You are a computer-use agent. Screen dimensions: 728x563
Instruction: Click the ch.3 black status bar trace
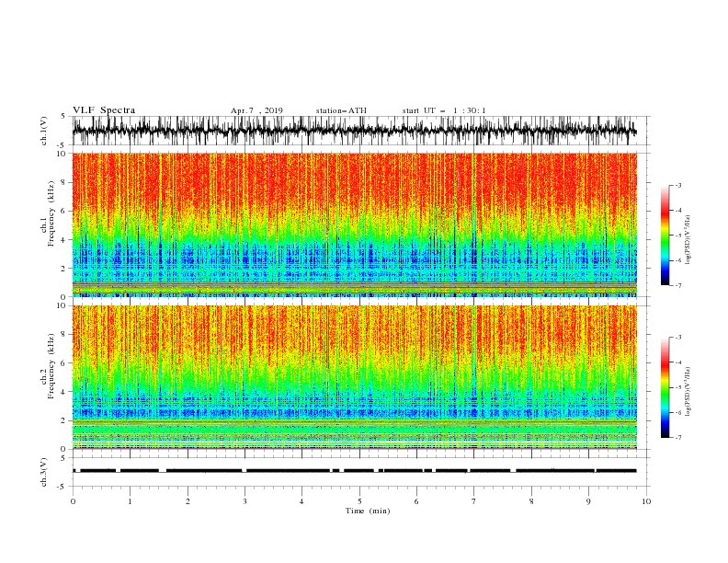click(354, 471)
